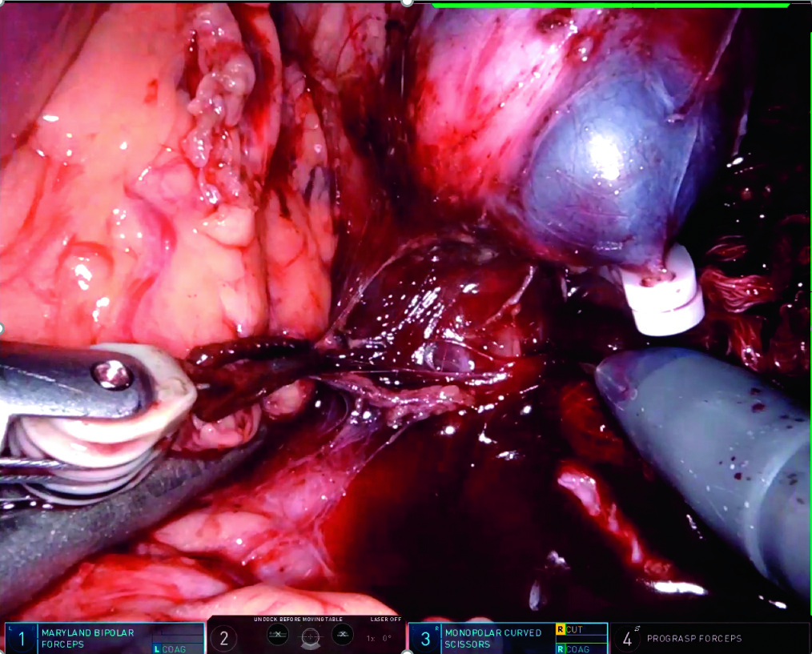
Task: Click the 0° scope angle readout
Action: tap(388, 638)
